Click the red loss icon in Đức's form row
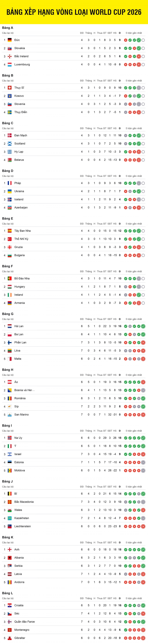 pos(126,40)
